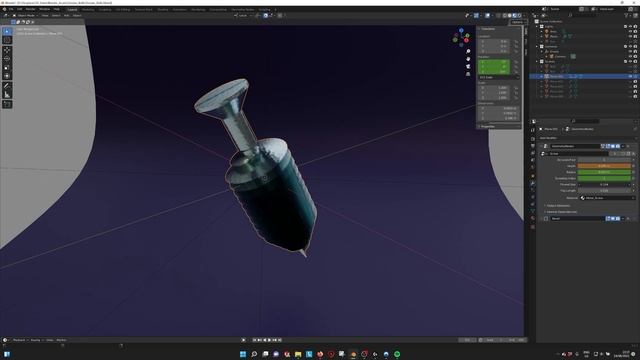Open outliner filter funnel icon

[x=627, y=16]
